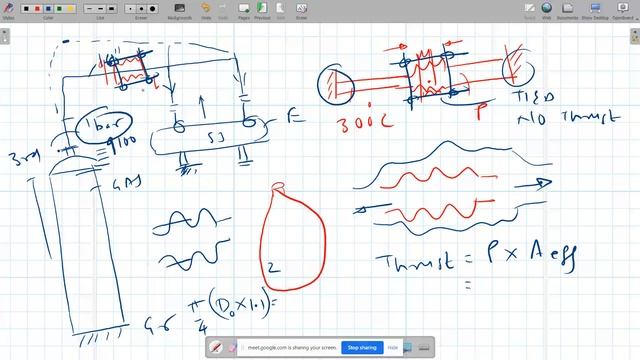
Task: Select the marker tool behind share banner
Action: pyautogui.click(x=232, y=348)
